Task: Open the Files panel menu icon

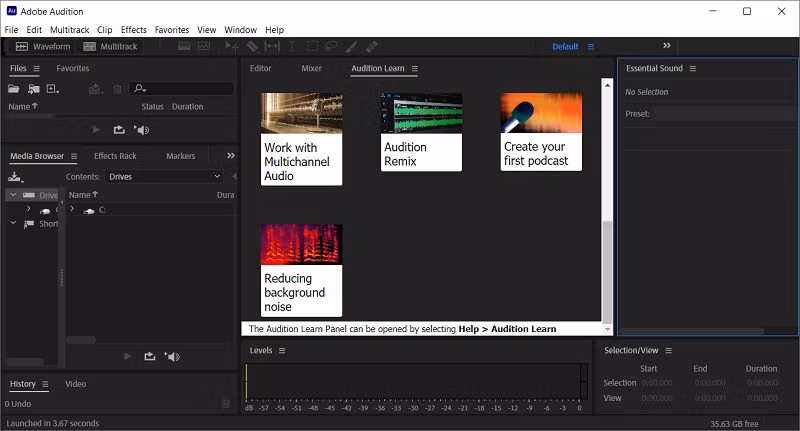Action: 36,68
